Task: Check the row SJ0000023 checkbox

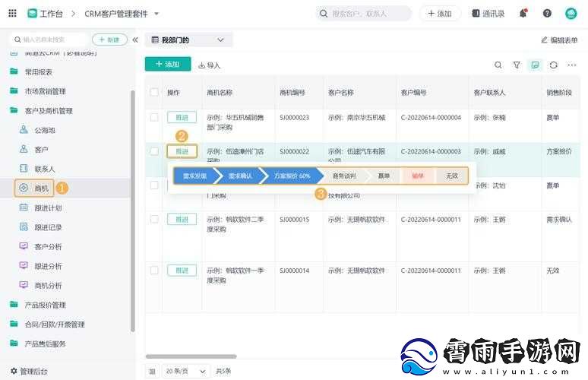Action: 154,117
